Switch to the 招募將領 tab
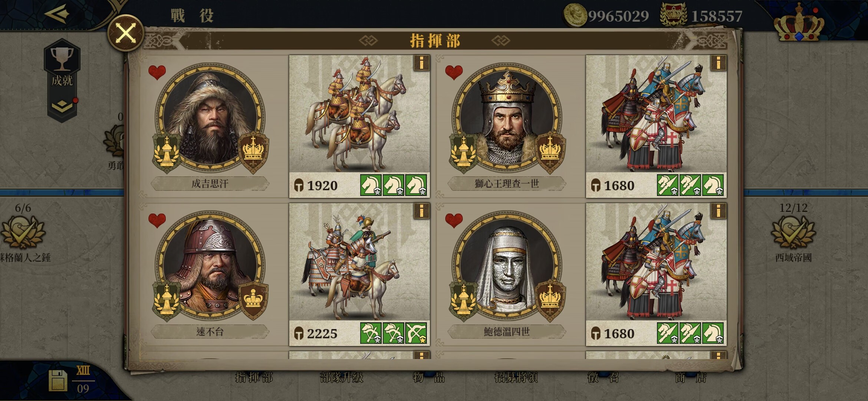This screenshot has width=868, height=401. click(x=516, y=378)
